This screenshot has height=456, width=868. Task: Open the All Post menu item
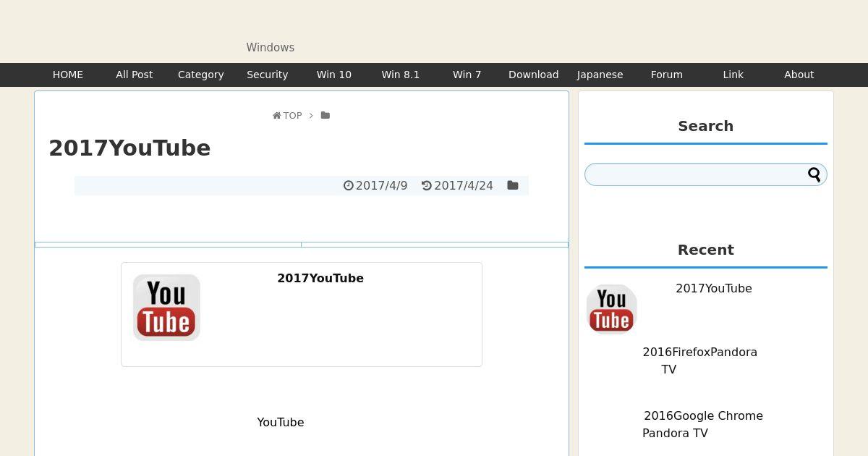click(135, 75)
